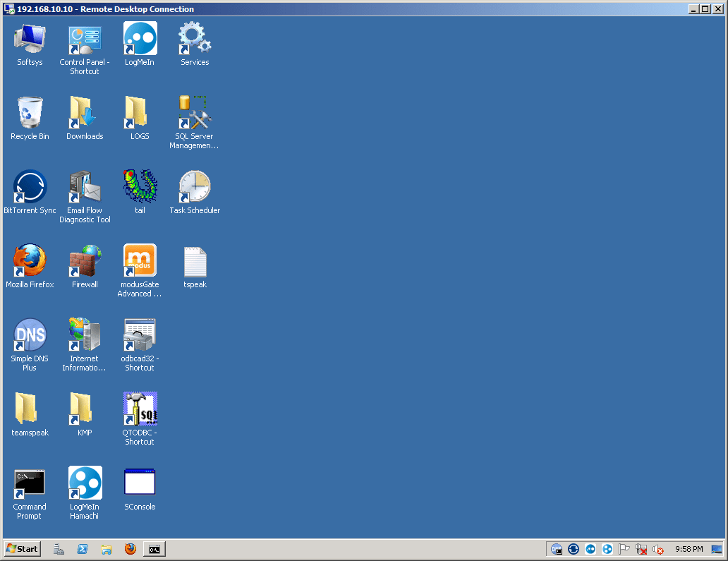Click the Remote Desktop Connection title bar icon
This screenshot has height=561, width=728.
pos(9,9)
